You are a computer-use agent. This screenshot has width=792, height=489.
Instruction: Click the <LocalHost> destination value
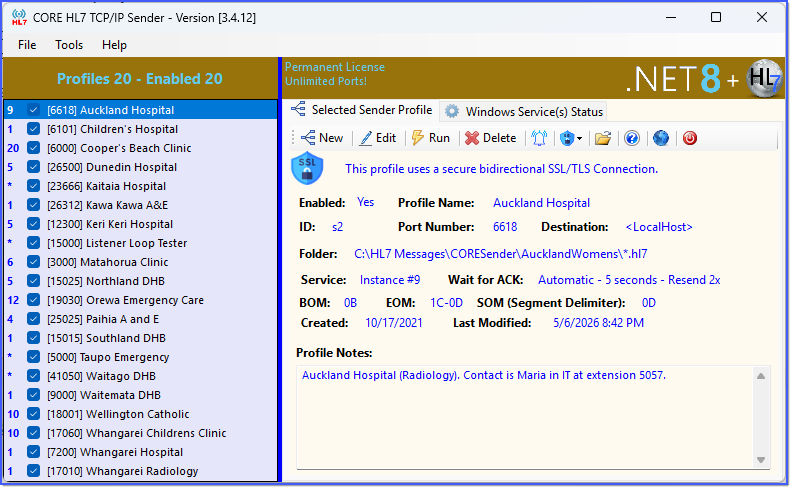(x=659, y=227)
